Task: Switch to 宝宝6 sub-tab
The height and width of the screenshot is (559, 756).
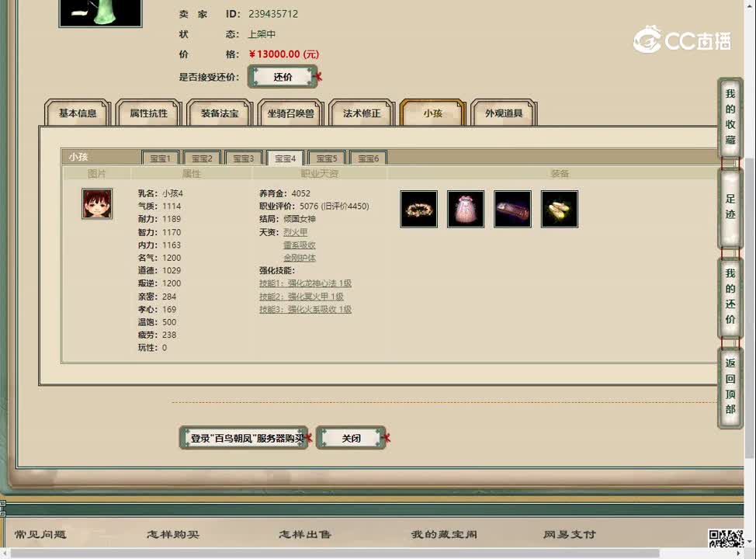Action: 368,158
